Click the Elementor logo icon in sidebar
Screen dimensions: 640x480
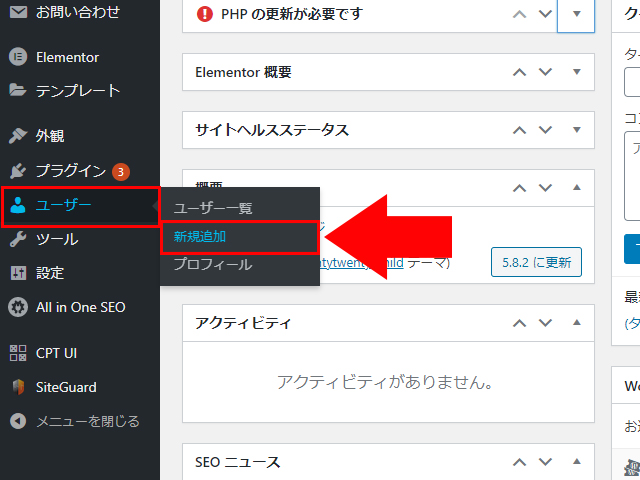[x=18, y=57]
